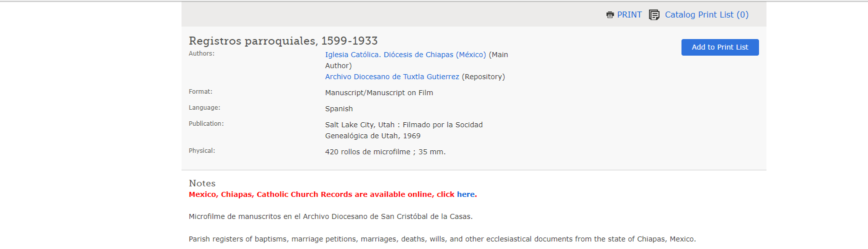Click the Physical field label
The width and height of the screenshot is (868, 249).
coord(201,151)
